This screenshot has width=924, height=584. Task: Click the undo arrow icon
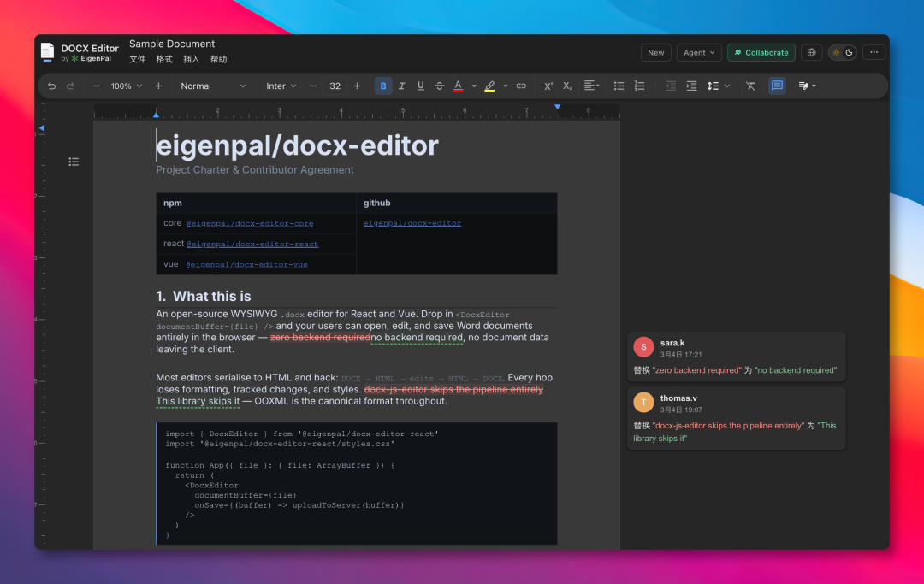click(52, 86)
